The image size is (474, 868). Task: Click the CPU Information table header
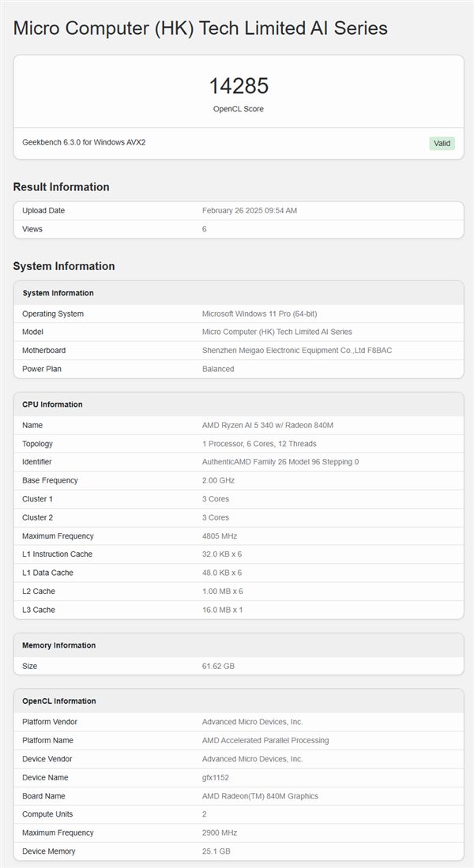coord(52,404)
